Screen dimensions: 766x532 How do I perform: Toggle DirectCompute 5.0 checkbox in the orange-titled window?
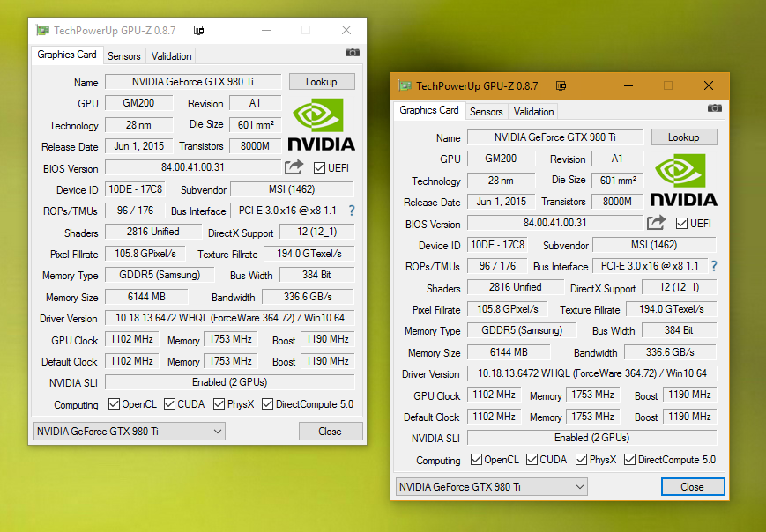point(630,460)
